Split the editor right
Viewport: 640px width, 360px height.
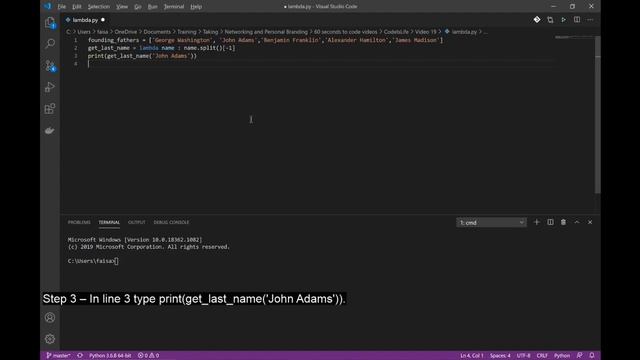pyautogui.click(x=577, y=20)
